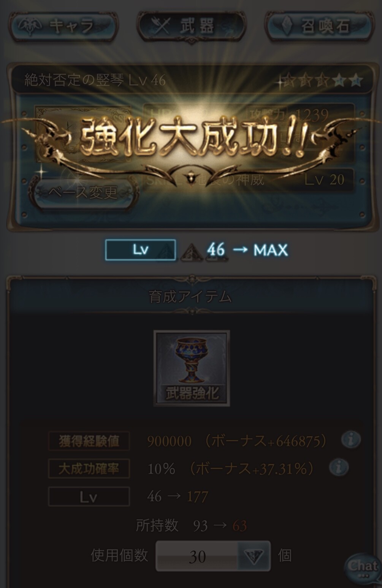This screenshot has width=382, height=588.
Task: Click the crystal icon in 召喚石 tab
Action: pos(288,26)
